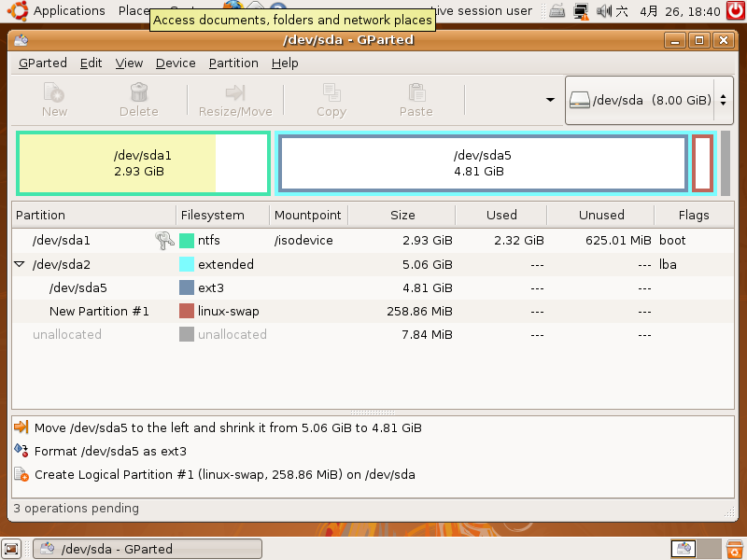This screenshot has height=560, width=747.
Task: Open the View menu
Action: point(129,63)
